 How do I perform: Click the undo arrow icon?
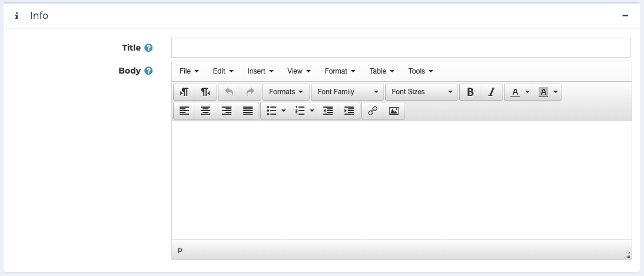[x=229, y=92]
